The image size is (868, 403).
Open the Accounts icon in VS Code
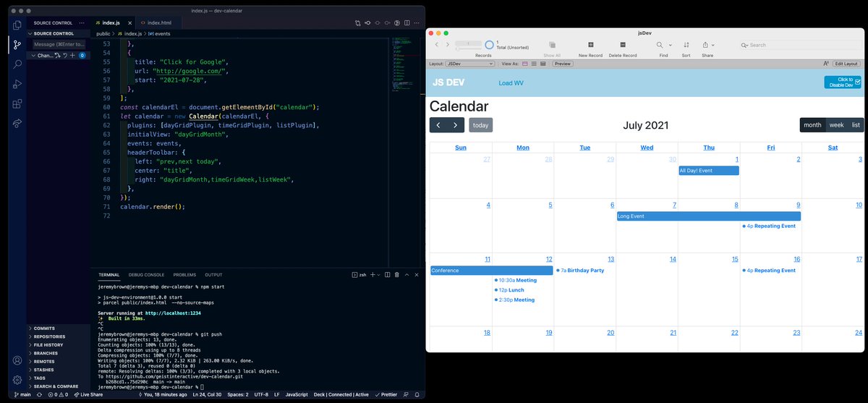[x=17, y=360]
